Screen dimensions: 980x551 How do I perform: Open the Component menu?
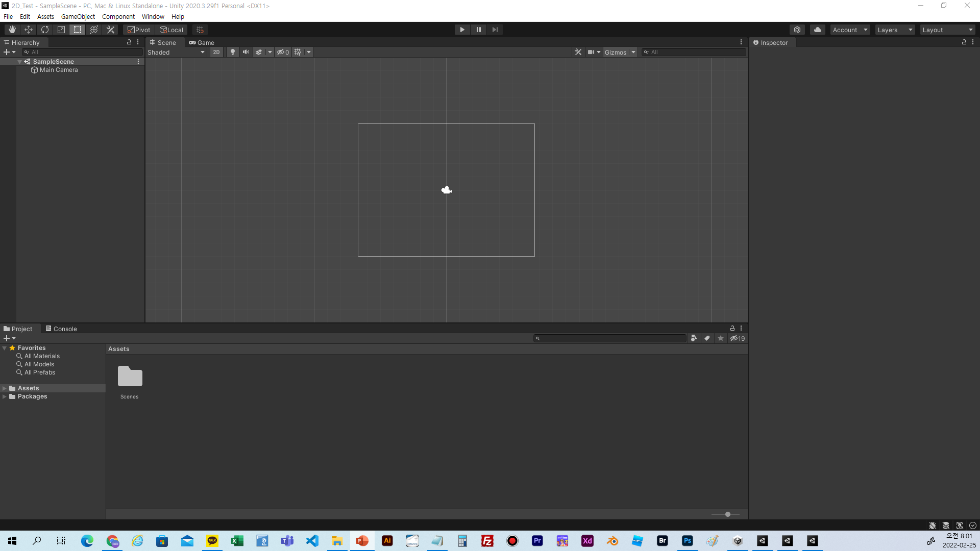click(118, 16)
